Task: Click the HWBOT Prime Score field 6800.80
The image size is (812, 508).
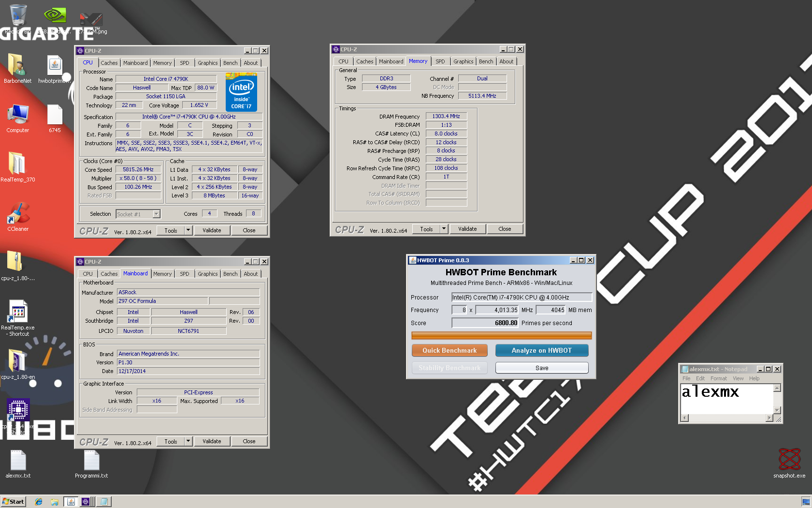Action: pos(485,323)
